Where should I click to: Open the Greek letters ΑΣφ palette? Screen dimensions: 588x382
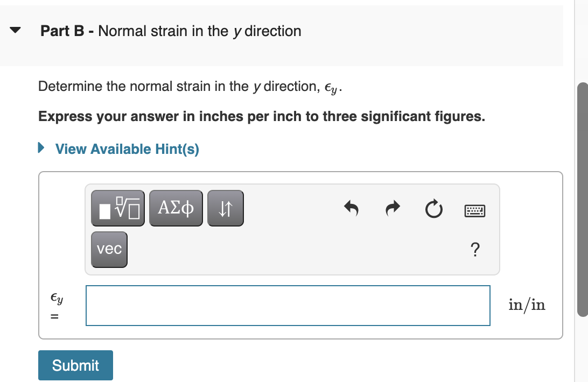[176, 208]
